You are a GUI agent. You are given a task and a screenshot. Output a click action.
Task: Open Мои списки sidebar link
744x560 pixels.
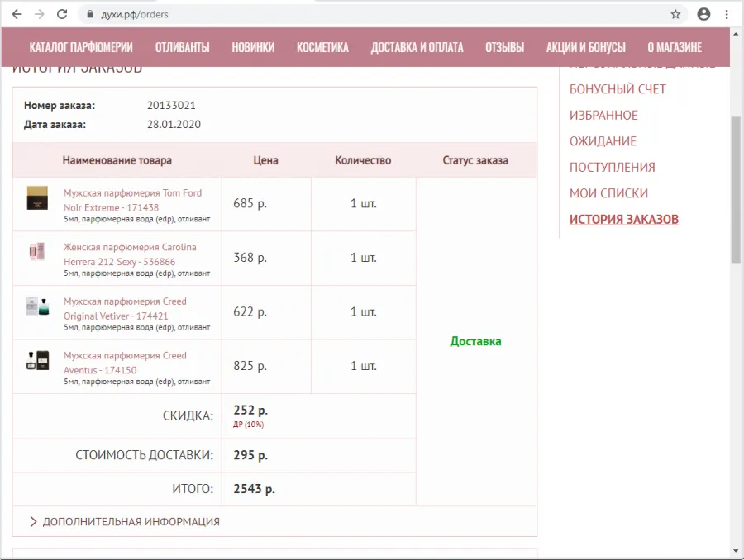tap(608, 193)
